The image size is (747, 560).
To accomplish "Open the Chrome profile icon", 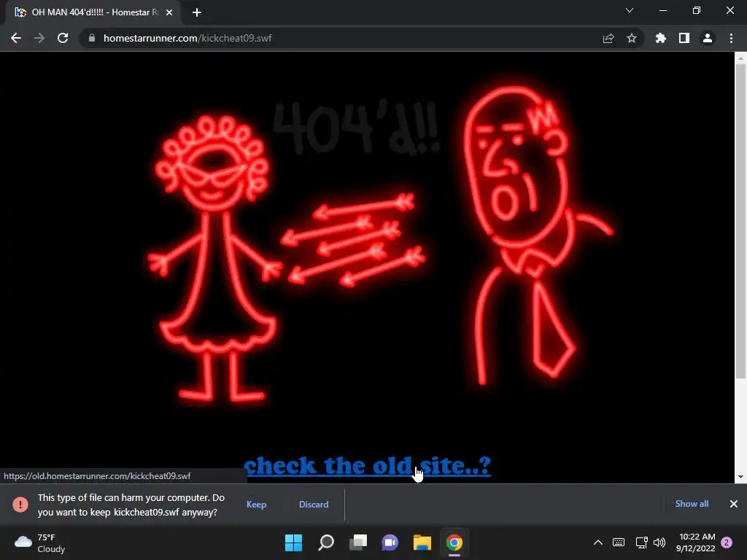I will pos(708,38).
